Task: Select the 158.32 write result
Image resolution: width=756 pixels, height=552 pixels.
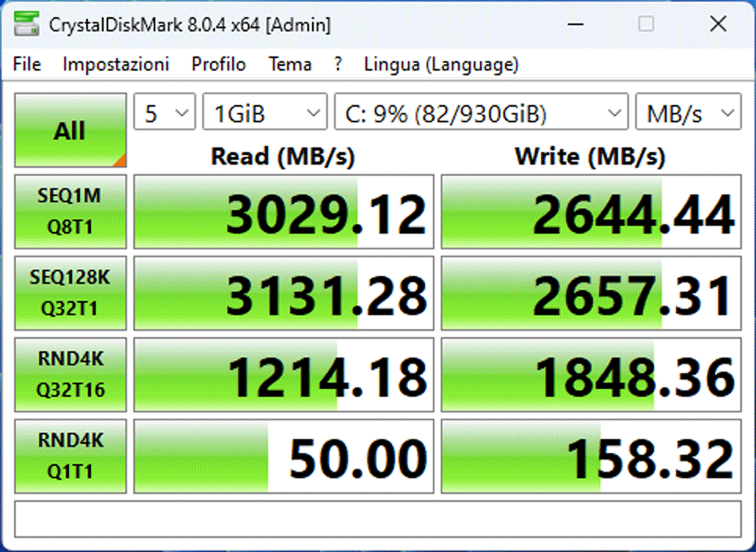Action: click(x=591, y=456)
